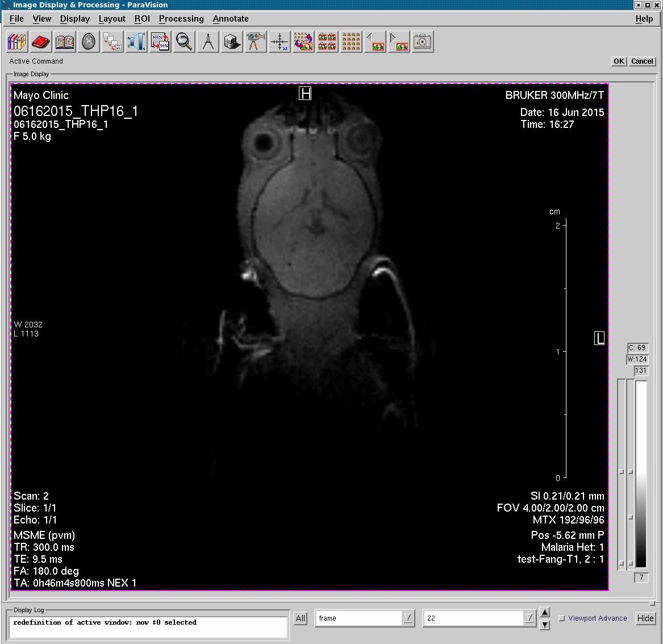Image resolution: width=663 pixels, height=644 pixels.
Task: Click the red book toolbar icon
Action: 41,42
